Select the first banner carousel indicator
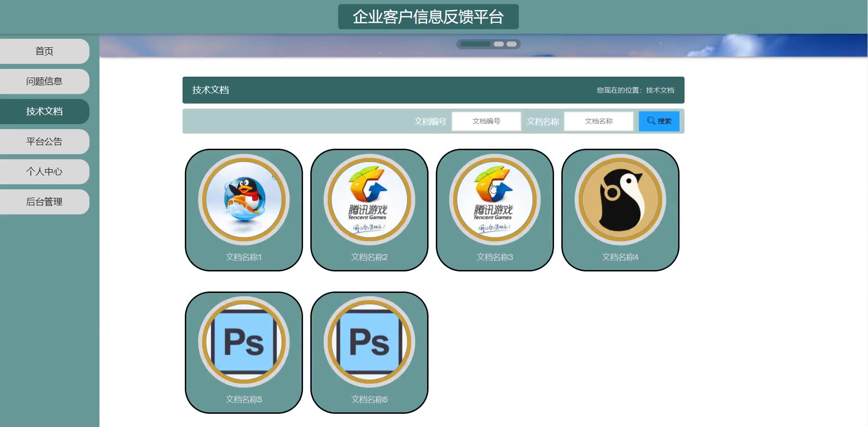This screenshot has height=427, width=868. [x=475, y=44]
